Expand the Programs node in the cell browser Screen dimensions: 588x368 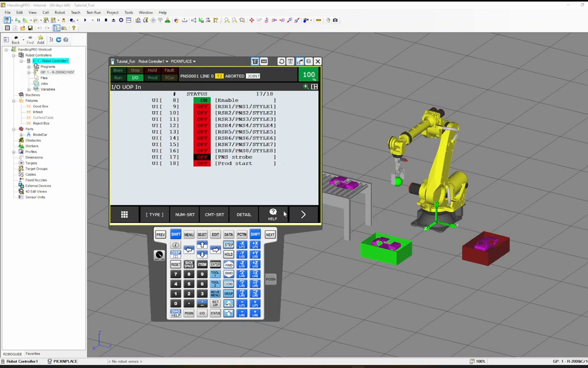[x=29, y=67]
